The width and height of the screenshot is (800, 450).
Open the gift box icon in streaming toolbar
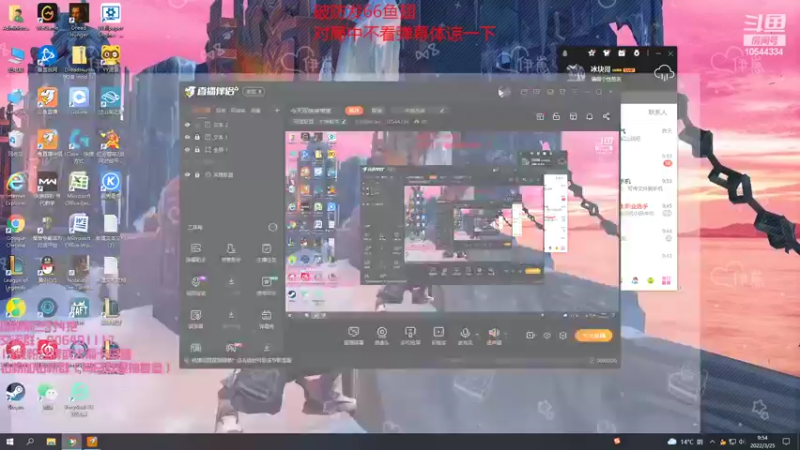tap(540, 117)
